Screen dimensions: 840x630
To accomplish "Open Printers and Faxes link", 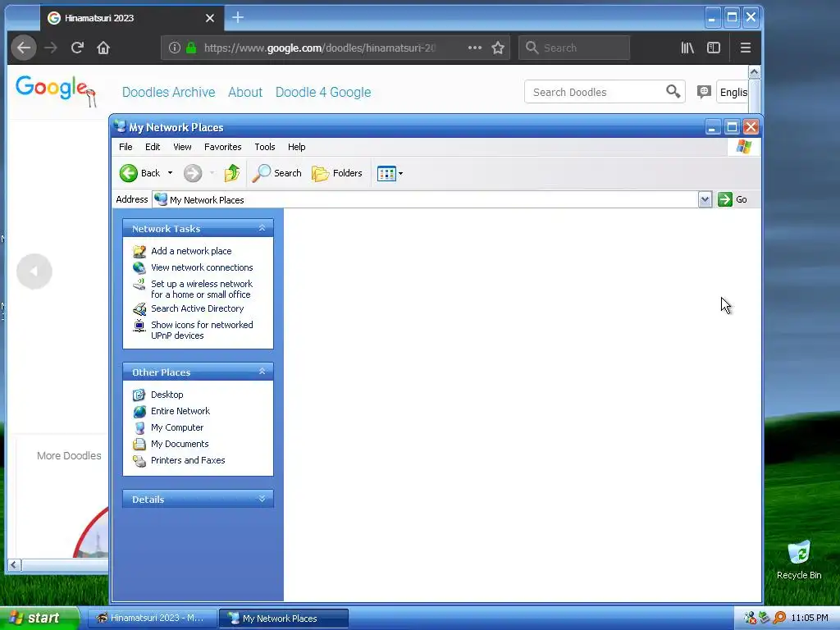I will [188, 460].
